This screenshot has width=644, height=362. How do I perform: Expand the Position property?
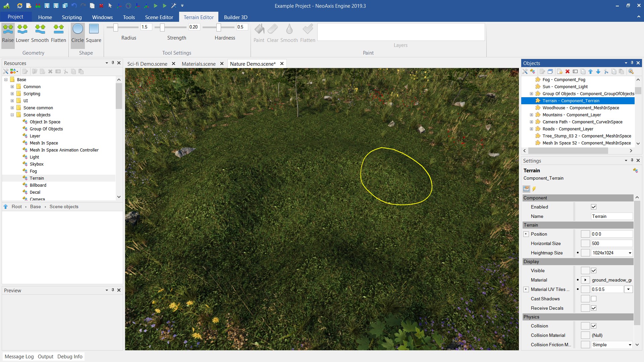coord(526,234)
